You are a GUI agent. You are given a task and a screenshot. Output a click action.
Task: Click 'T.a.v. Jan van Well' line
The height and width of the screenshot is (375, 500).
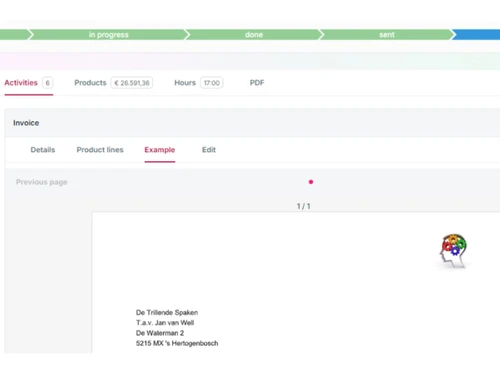click(165, 323)
